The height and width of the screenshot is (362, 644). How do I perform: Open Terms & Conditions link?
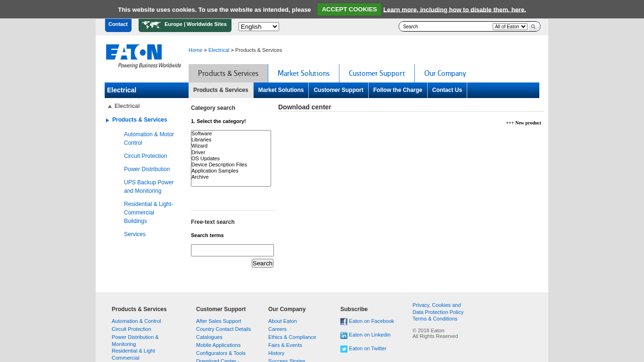click(x=435, y=319)
